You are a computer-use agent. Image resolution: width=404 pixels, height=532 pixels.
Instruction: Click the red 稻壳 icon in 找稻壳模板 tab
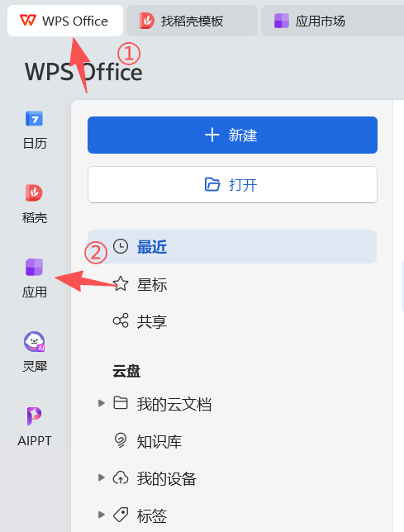point(147,21)
